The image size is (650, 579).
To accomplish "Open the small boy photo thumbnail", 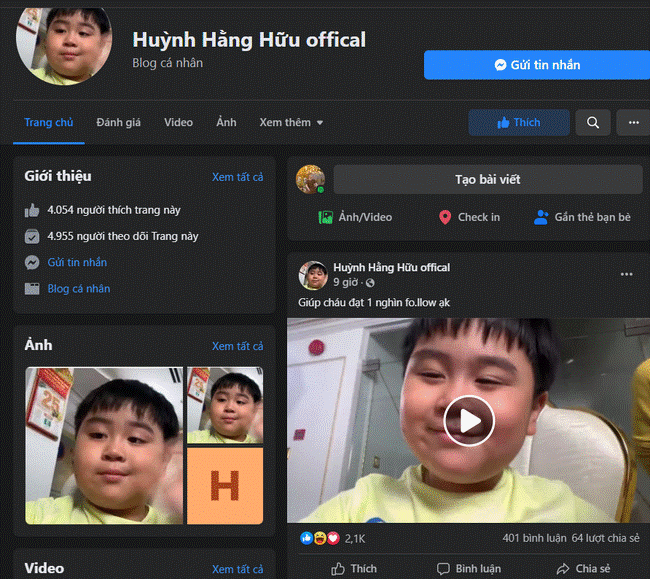I will click(225, 405).
